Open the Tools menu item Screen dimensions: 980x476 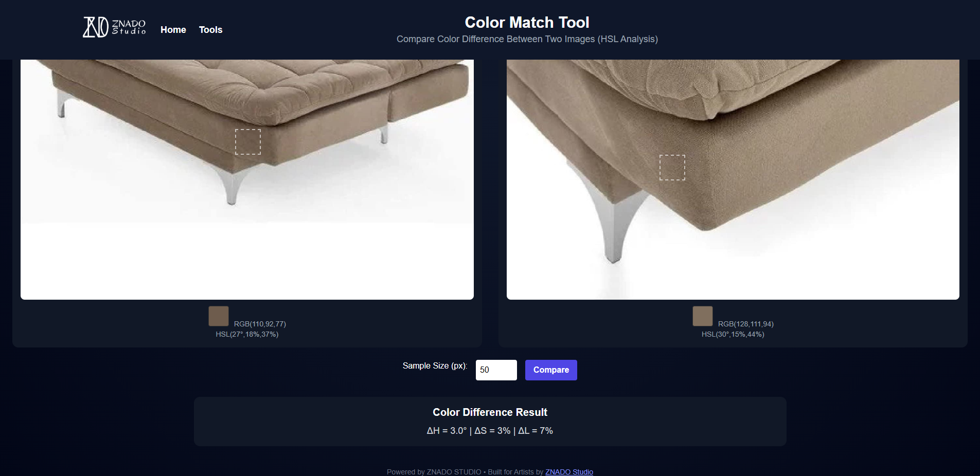(211, 30)
